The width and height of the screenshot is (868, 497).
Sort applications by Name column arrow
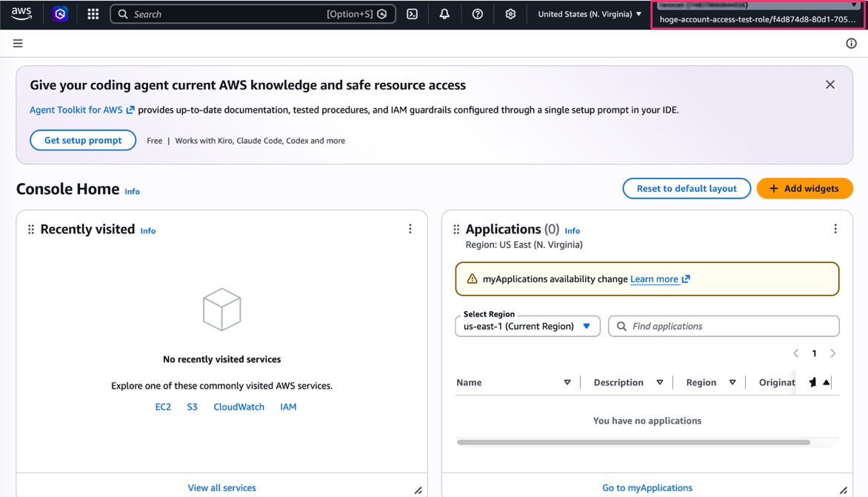pyautogui.click(x=567, y=382)
